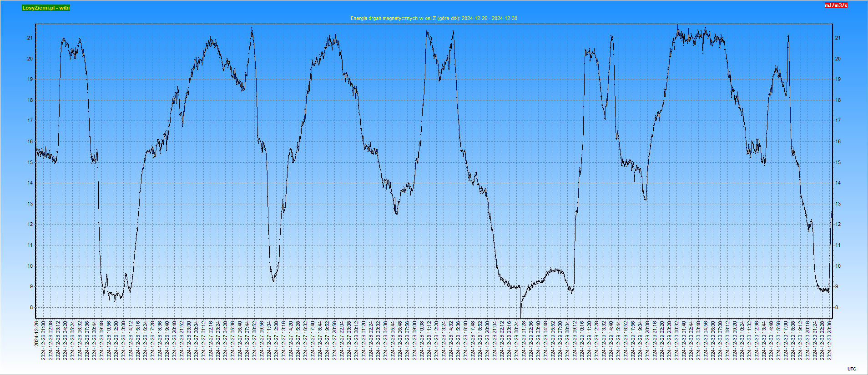Image resolution: width=868 pixels, height=375 pixels.
Task: Click the right Y-axis label 10
Action: pyautogui.click(x=838, y=266)
